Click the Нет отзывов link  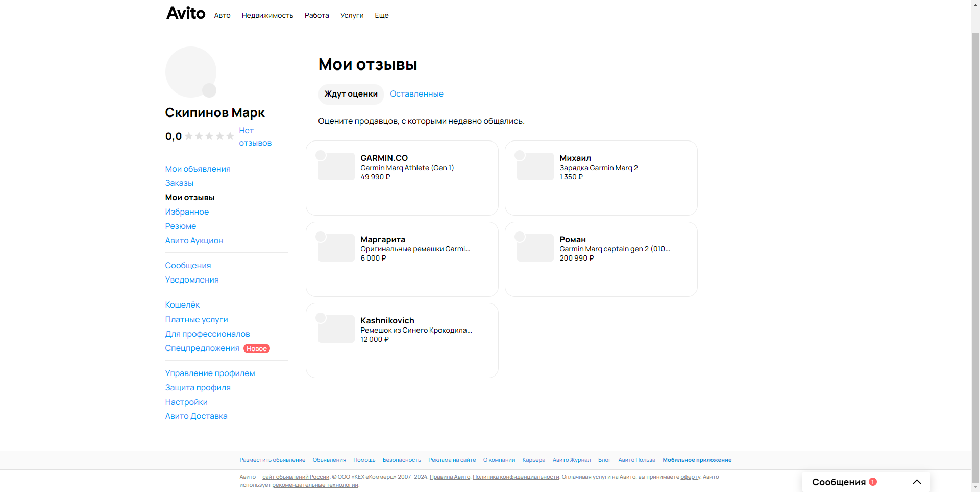click(255, 137)
